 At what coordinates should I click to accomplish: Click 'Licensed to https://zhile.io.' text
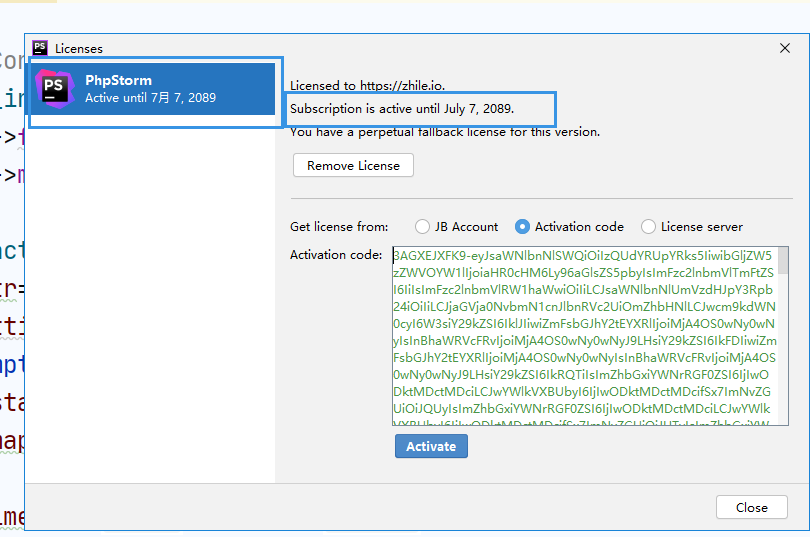pyautogui.click(x=367, y=86)
